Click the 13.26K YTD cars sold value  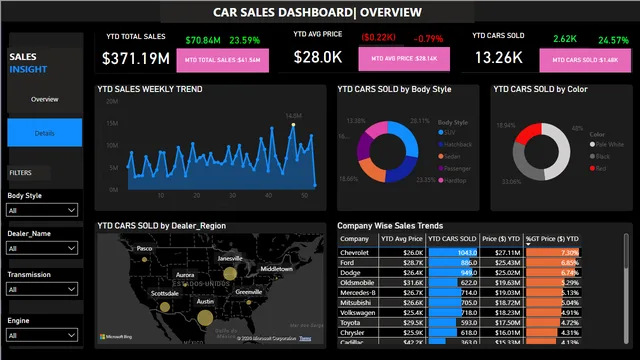tap(498, 58)
